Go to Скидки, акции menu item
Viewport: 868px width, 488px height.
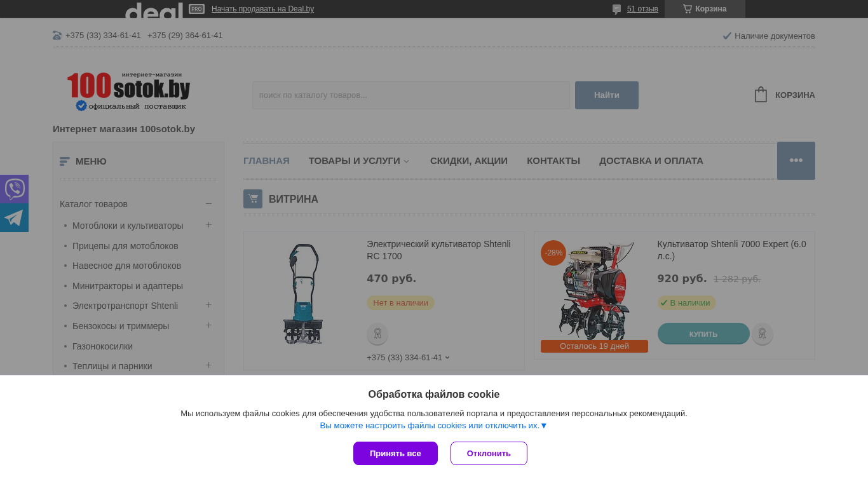point(469,161)
